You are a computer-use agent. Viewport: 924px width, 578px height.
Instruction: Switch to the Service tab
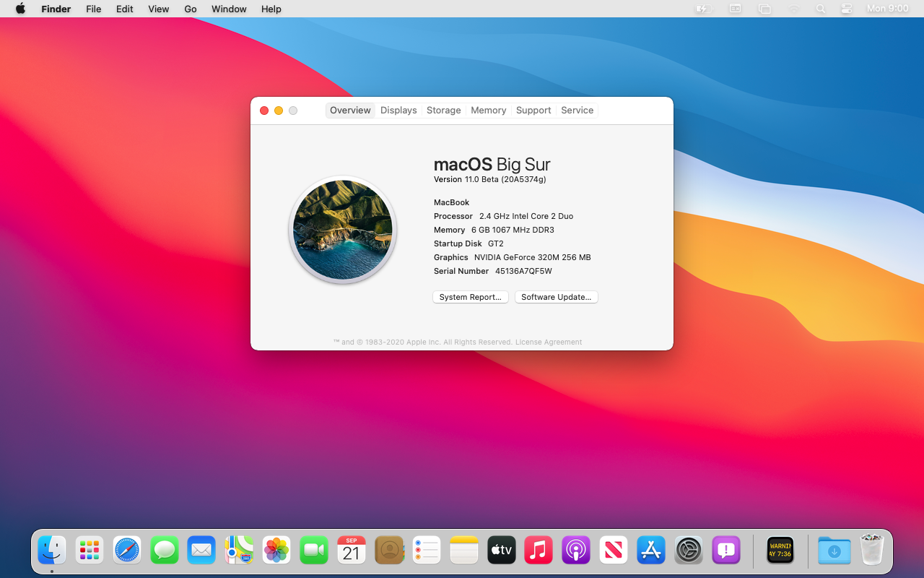pos(577,111)
